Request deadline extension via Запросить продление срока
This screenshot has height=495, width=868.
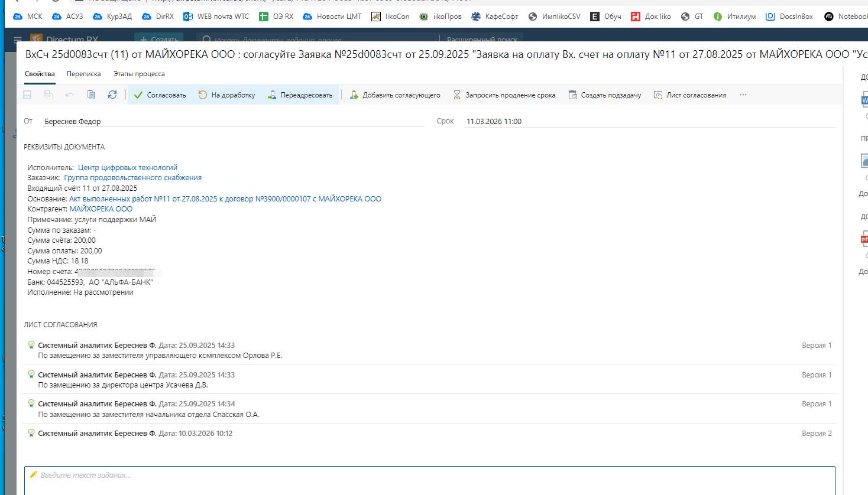pos(504,95)
